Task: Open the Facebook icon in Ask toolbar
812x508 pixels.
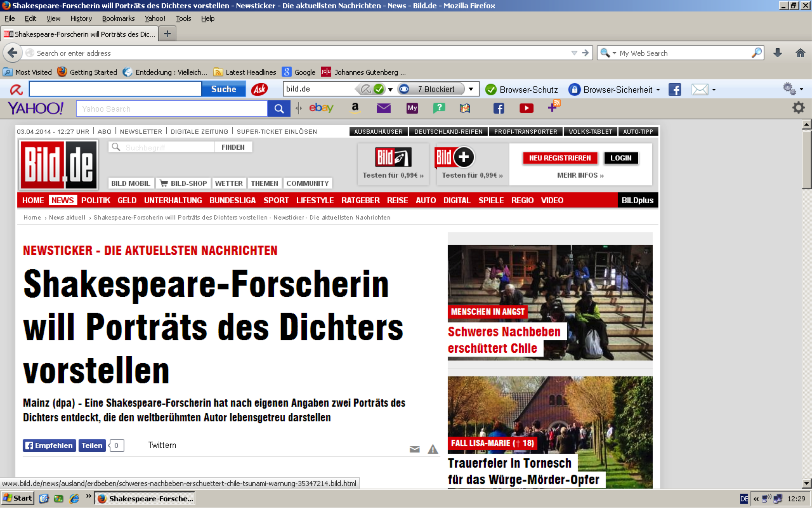Action: 675,90
